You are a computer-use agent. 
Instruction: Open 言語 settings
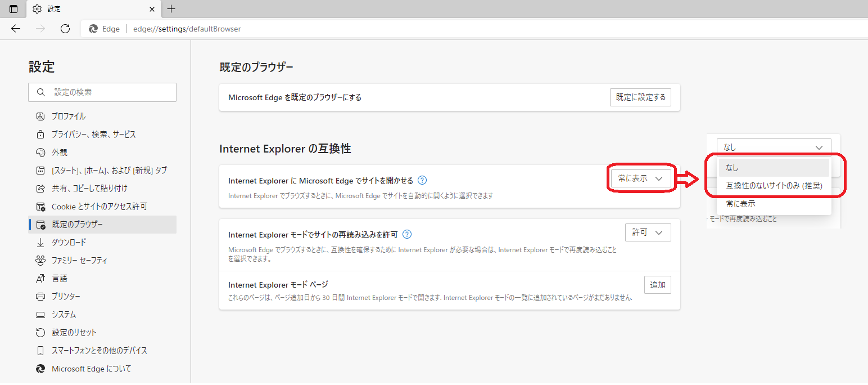point(102,279)
